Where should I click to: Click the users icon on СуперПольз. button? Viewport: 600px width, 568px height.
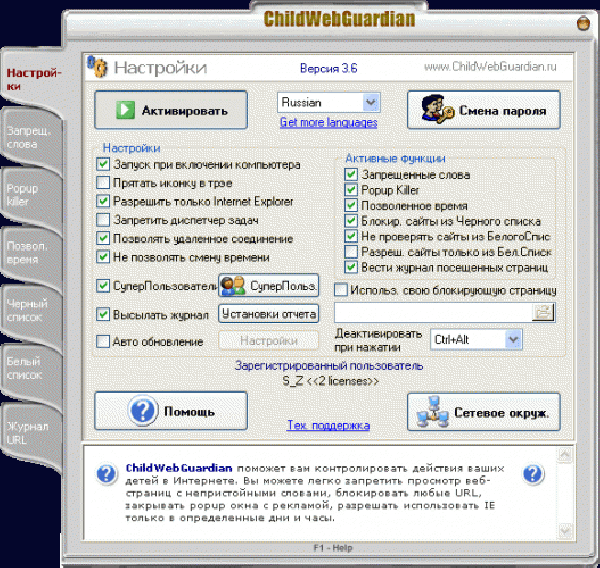pyautogui.click(x=233, y=286)
